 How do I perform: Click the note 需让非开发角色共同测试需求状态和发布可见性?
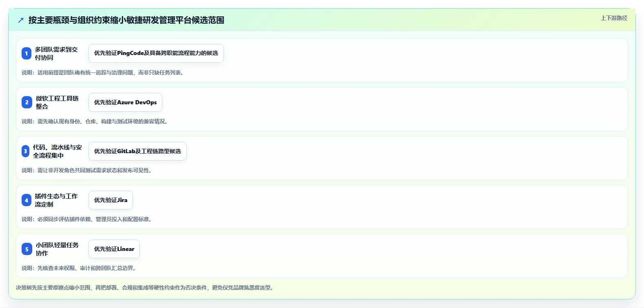(86, 170)
